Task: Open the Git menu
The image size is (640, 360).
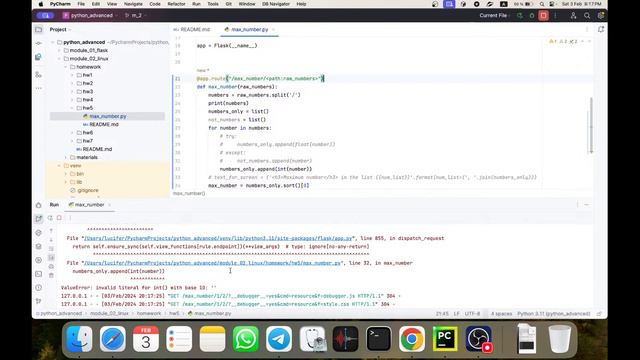Action: pyautogui.click(x=229, y=4)
